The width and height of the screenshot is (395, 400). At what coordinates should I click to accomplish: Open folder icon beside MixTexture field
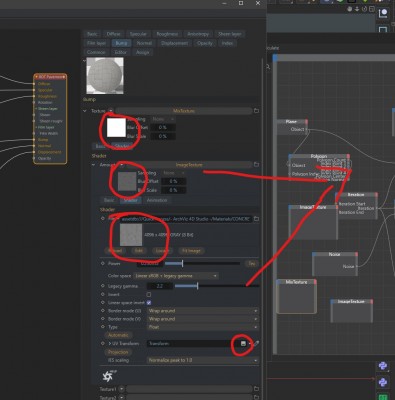click(x=256, y=111)
